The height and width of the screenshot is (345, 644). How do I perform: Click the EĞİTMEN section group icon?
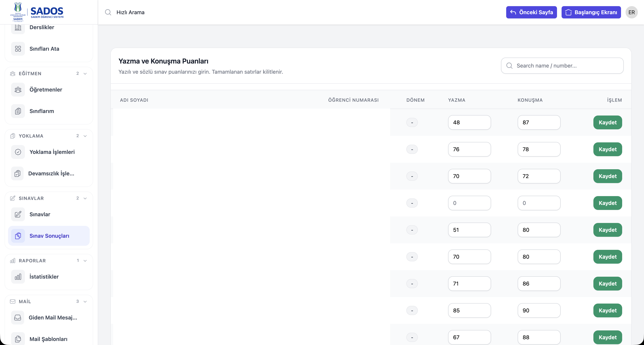[12, 74]
